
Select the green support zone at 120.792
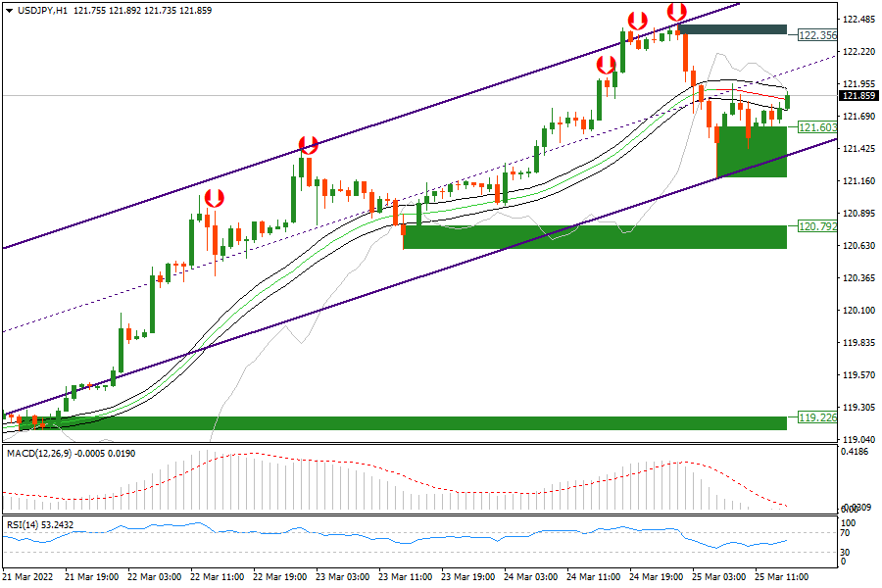point(594,236)
